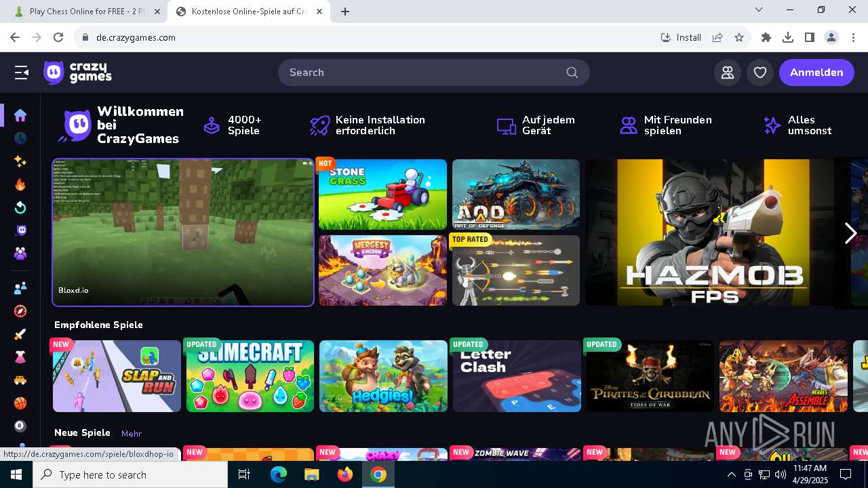This screenshot has width=868, height=488.
Task: Show hidden tray icons chevron
Action: coord(731,474)
